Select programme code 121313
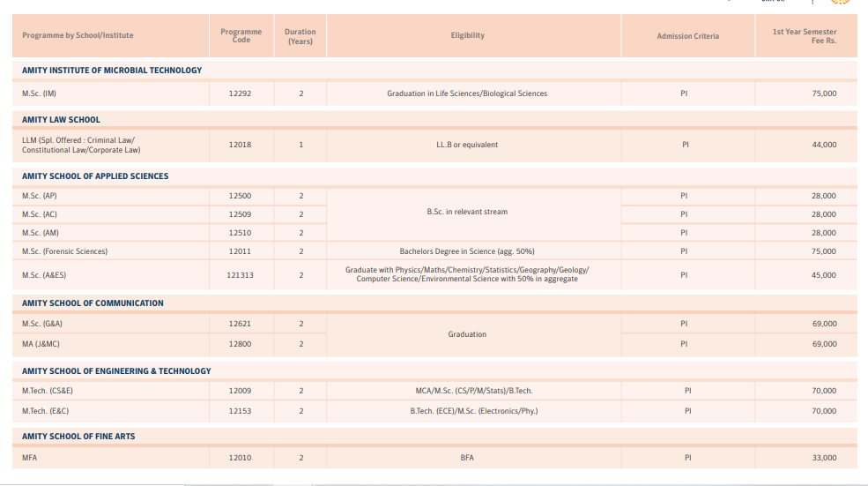This screenshot has height=486, width=868. click(241, 275)
